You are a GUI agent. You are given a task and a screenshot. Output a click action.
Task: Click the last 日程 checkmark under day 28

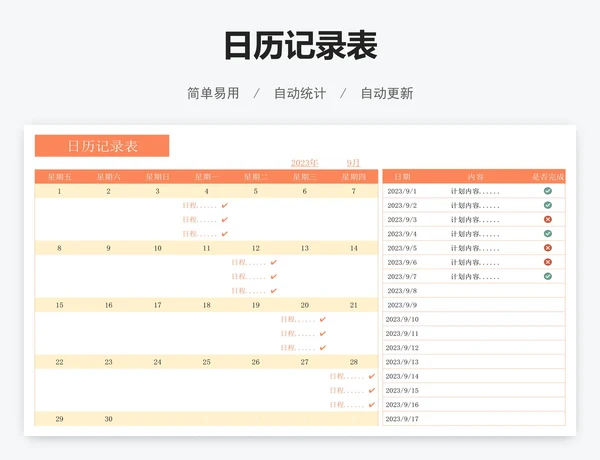pos(372,405)
